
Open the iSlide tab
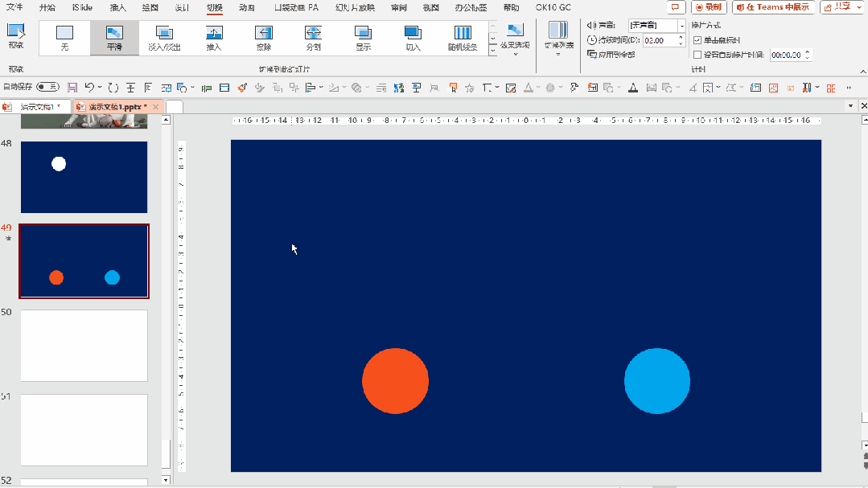[x=83, y=7]
